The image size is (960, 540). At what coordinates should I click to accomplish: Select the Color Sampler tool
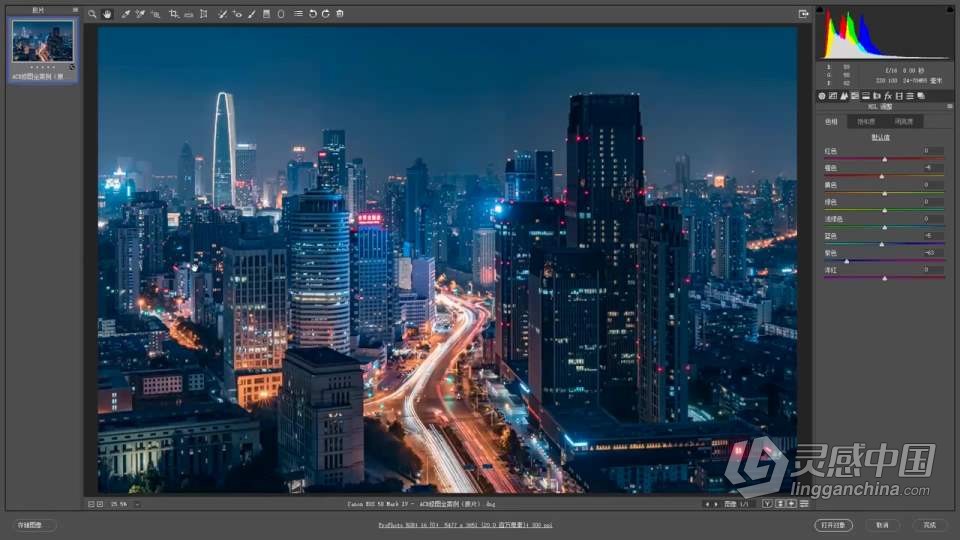[140, 13]
